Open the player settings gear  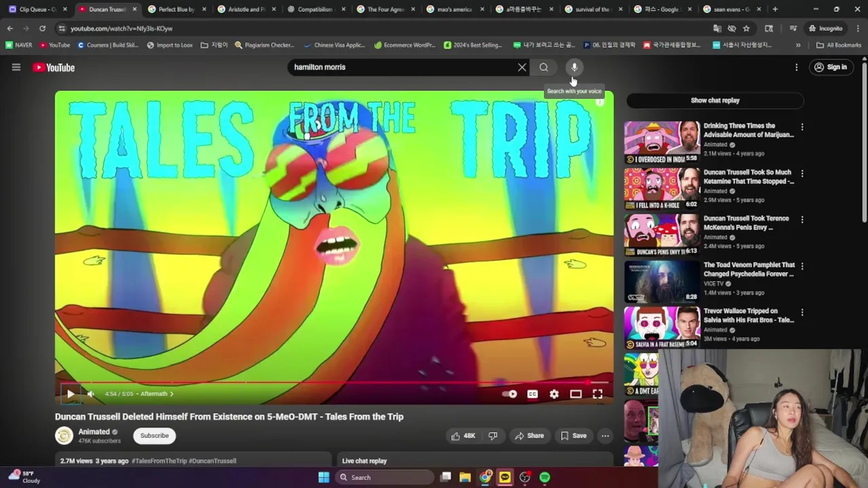pos(554,394)
